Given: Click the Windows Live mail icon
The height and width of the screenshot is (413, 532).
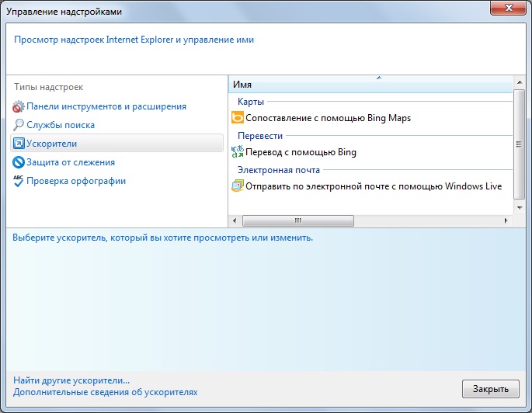Looking at the screenshot, I should [x=238, y=186].
